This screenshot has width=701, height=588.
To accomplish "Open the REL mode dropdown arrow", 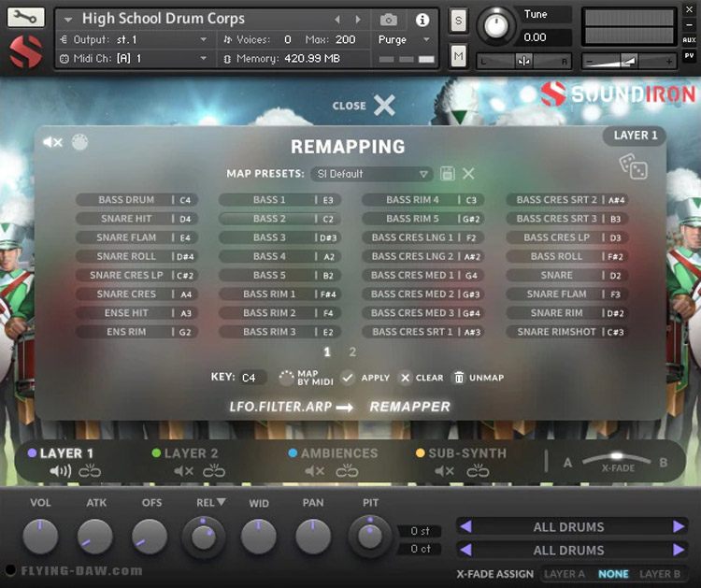I will pyautogui.click(x=221, y=502).
